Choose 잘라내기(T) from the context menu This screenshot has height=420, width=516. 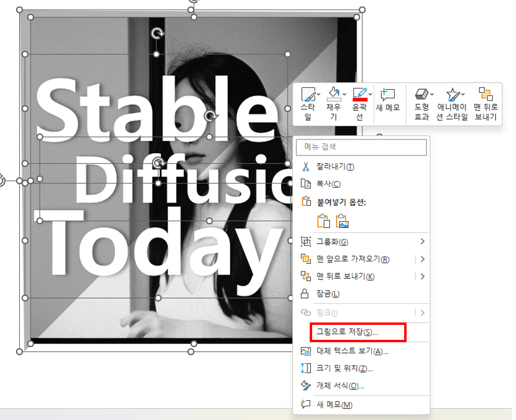[361, 167]
